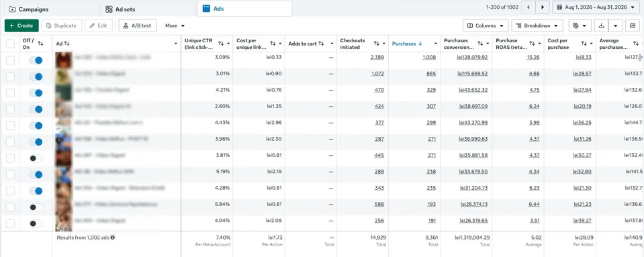Viewport: 644px width, 257px height.
Task: Open the lei8.33 cost per purchase link
Action: click(x=583, y=57)
